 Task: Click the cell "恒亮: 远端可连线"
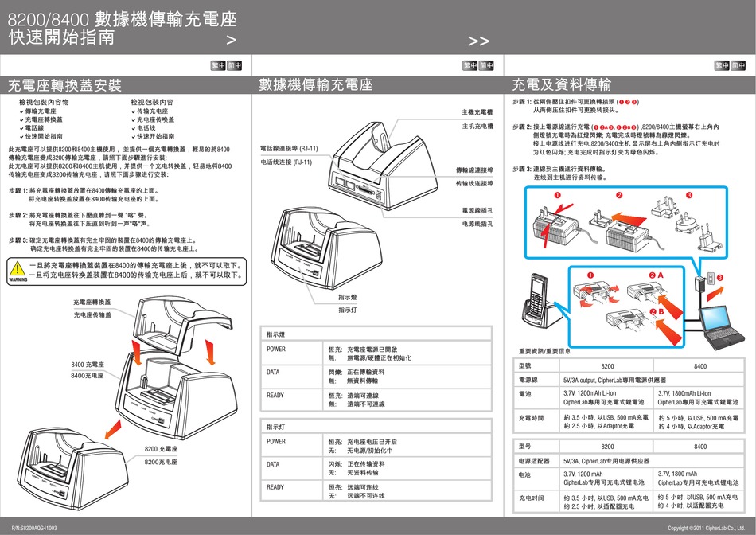(353, 487)
